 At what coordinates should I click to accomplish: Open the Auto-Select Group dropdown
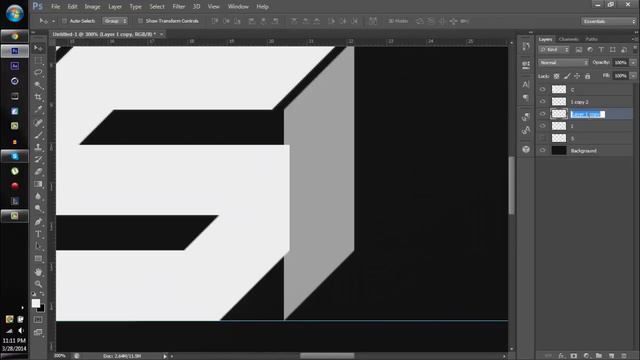pyautogui.click(x=115, y=21)
